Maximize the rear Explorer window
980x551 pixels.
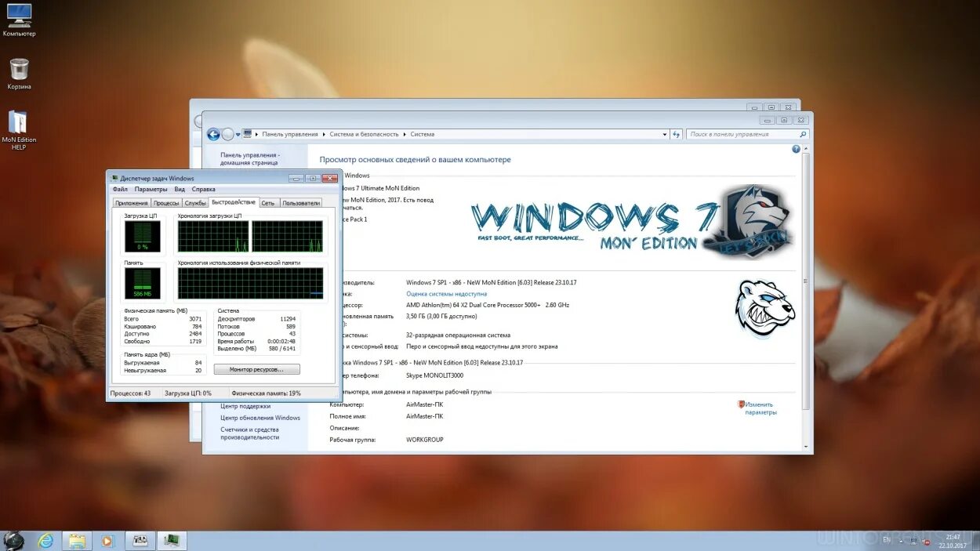pyautogui.click(x=771, y=107)
